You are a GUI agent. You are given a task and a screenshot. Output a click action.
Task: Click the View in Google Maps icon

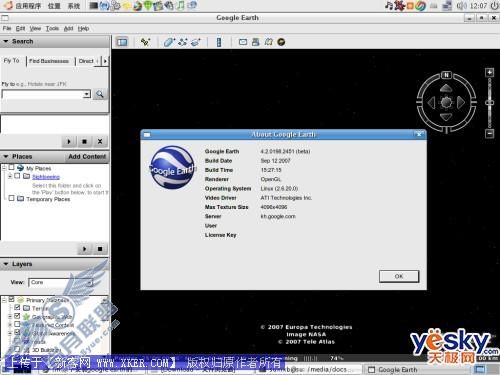click(x=269, y=42)
